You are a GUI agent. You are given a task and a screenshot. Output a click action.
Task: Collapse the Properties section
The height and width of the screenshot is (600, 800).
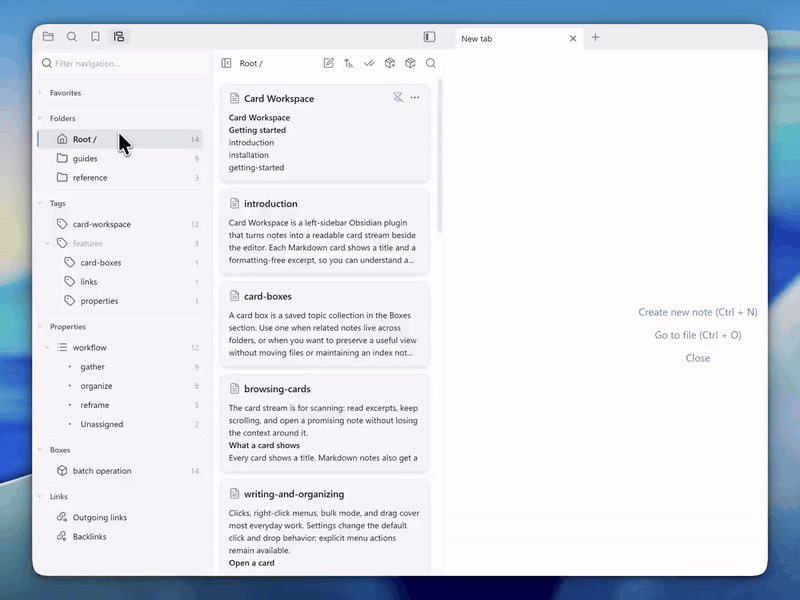(40, 327)
